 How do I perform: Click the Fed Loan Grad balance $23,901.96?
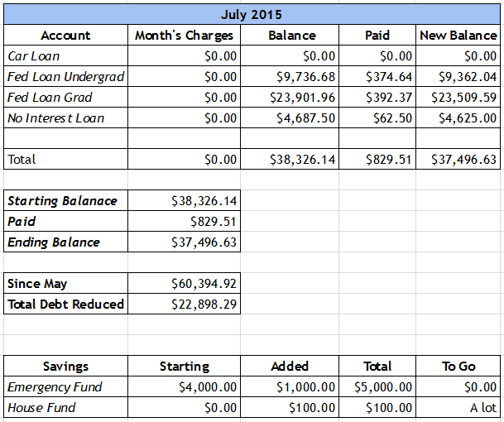click(x=290, y=97)
